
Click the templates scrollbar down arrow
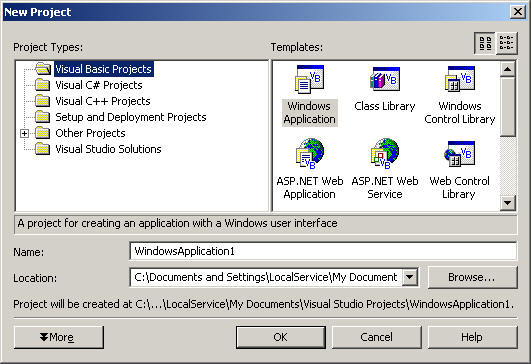(x=508, y=203)
